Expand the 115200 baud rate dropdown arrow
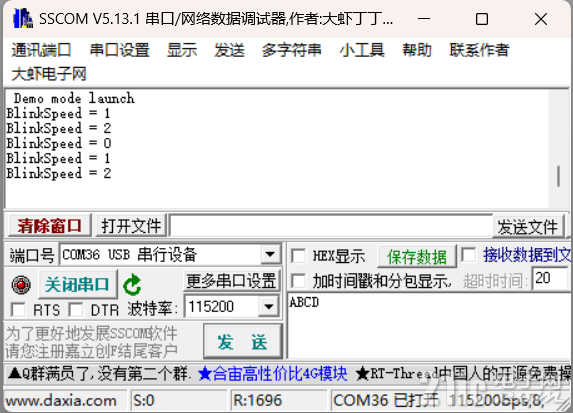Screen dimensions: 573x413 [269, 306]
